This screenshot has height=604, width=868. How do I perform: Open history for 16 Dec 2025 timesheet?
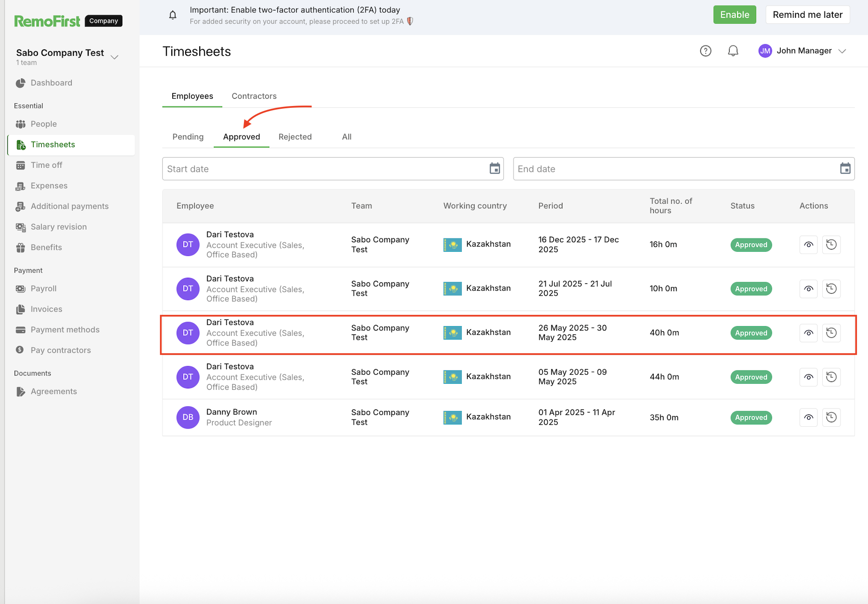831,244
